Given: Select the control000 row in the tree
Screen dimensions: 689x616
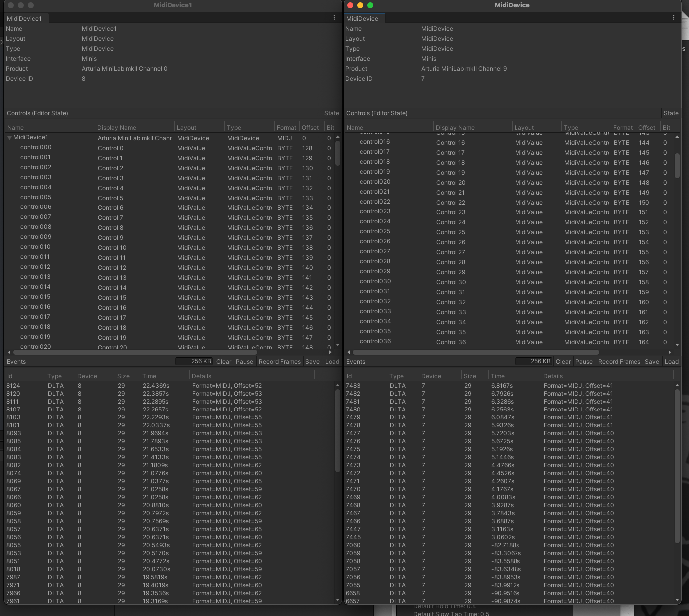Looking at the screenshot, I should click(x=35, y=147).
